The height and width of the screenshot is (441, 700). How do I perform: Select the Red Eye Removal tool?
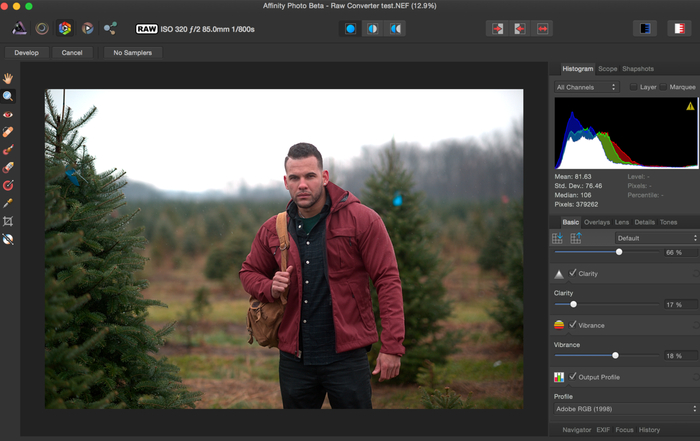click(x=8, y=114)
